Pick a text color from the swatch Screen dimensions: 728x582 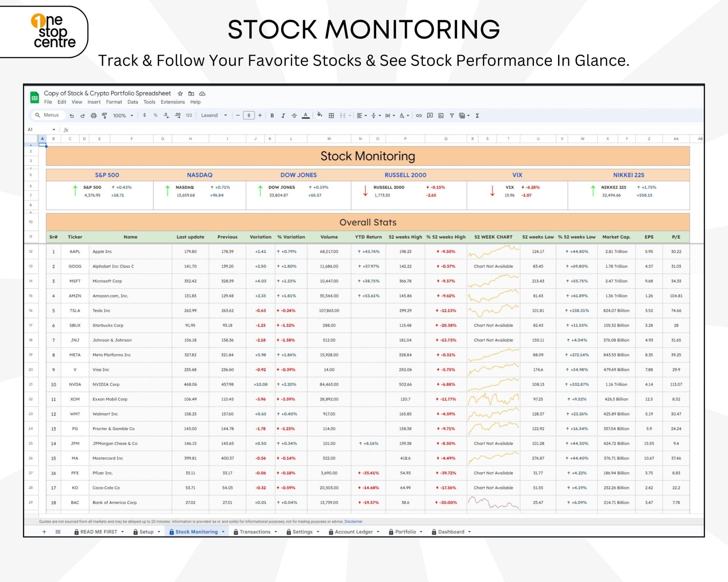(x=306, y=115)
